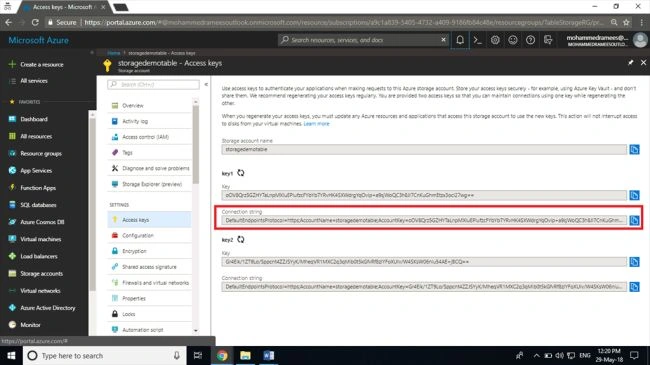Open Azure notifications bell
This screenshot has width=650, height=365.
(x=460, y=40)
